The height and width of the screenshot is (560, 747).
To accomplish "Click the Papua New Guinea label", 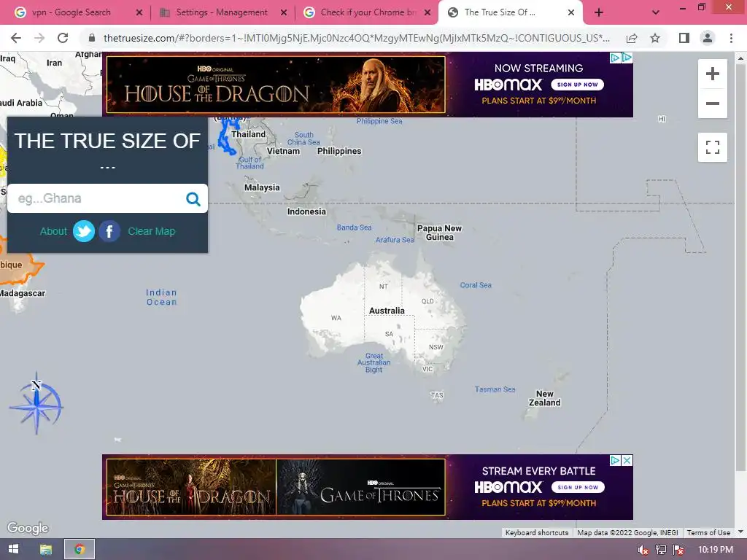I will [439, 233].
